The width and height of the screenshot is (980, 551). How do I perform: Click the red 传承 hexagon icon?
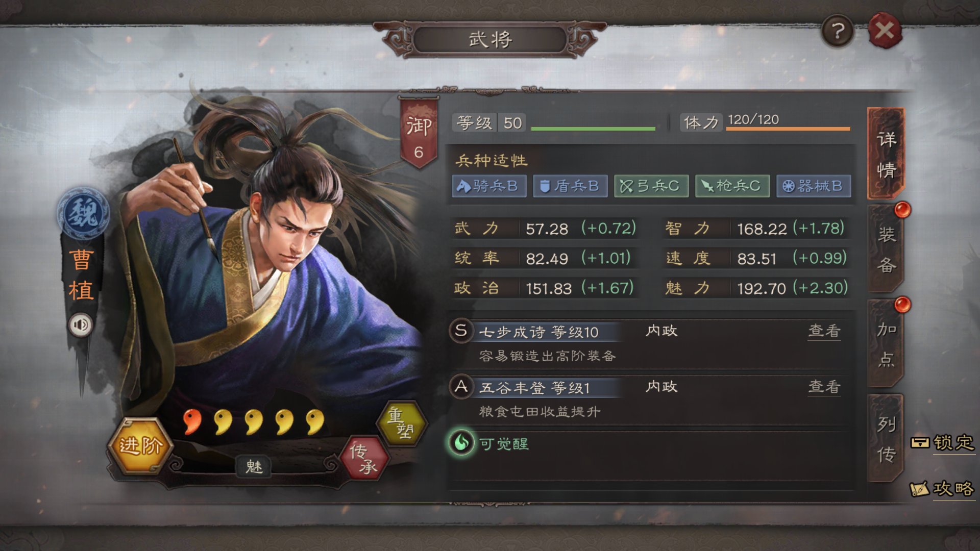364,458
